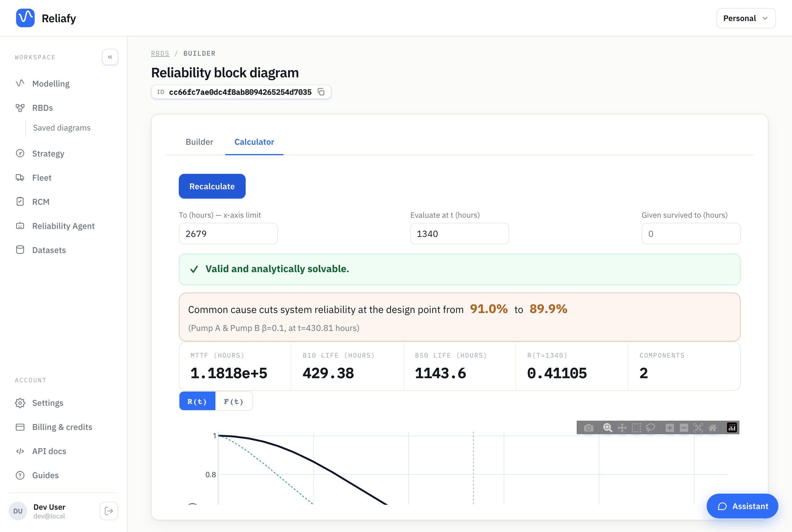Screen dimensions: 792x532
Task: Copy the diagram ID to clipboard
Action: (x=321, y=92)
